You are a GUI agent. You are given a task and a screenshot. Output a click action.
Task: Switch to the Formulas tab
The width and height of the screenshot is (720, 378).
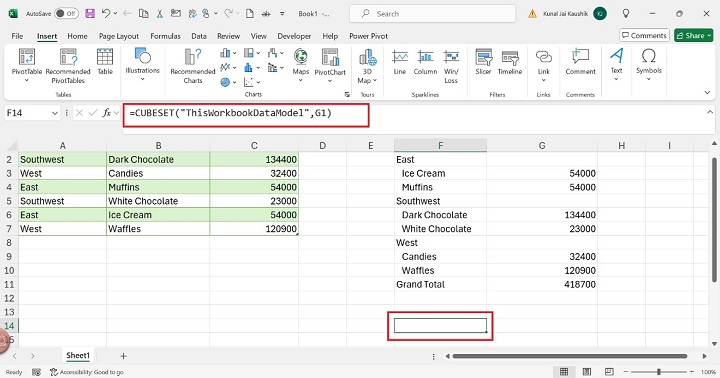[x=165, y=36]
